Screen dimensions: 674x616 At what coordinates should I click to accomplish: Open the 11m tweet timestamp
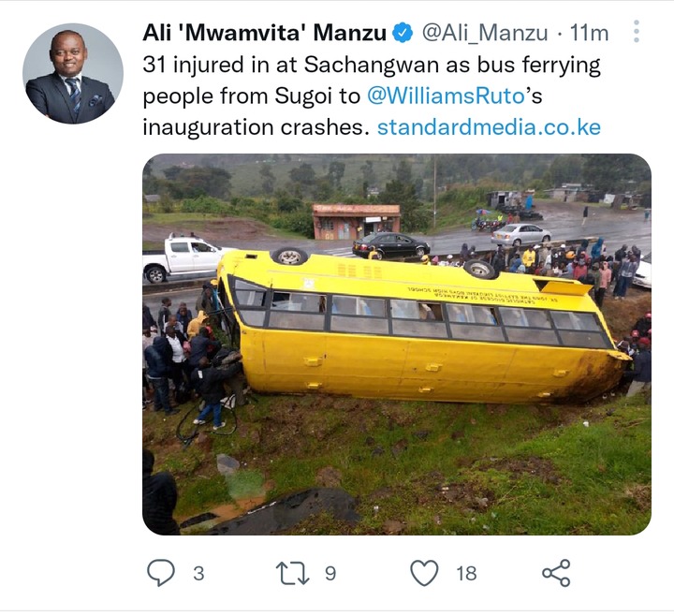coord(590,33)
